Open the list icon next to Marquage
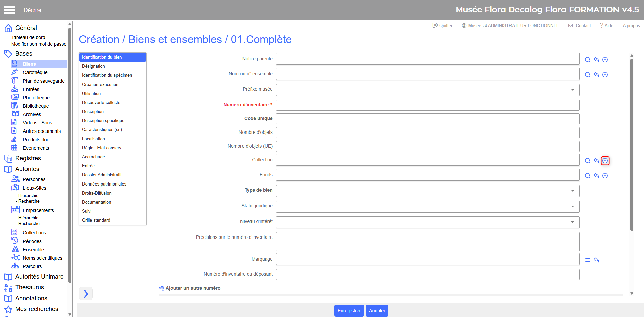The height and width of the screenshot is (317, 644). pyautogui.click(x=587, y=260)
